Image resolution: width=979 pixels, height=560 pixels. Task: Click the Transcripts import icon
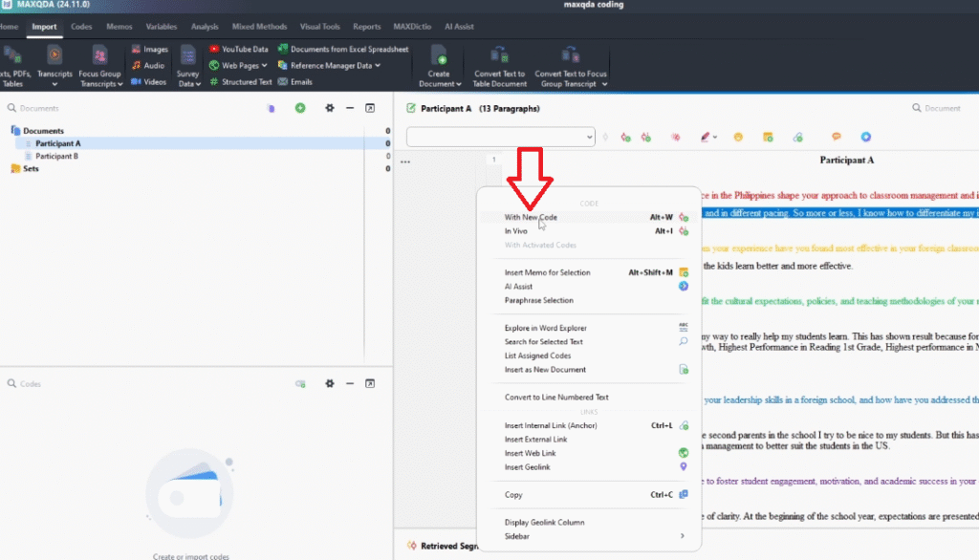(x=54, y=55)
